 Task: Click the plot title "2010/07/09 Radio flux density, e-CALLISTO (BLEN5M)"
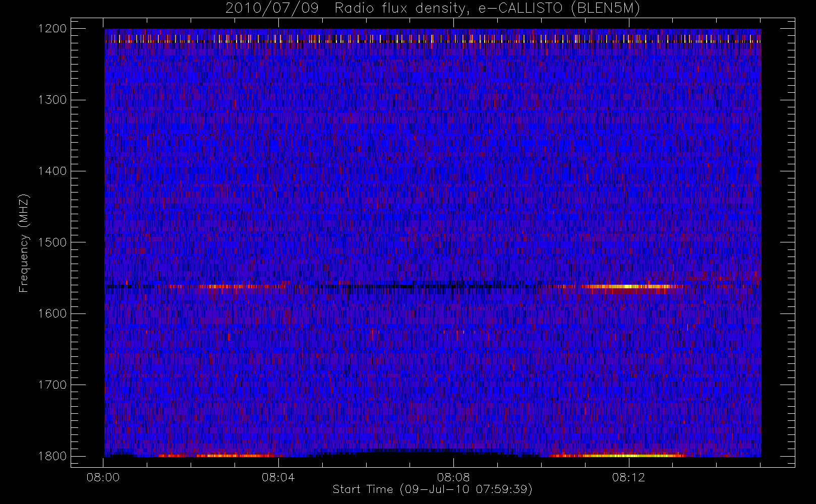click(432, 9)
